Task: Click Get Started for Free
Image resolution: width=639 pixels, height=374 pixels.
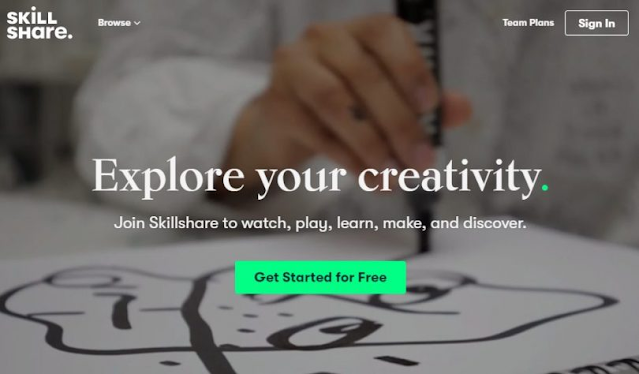Action: pyautogui.click(x=320, y=277)
